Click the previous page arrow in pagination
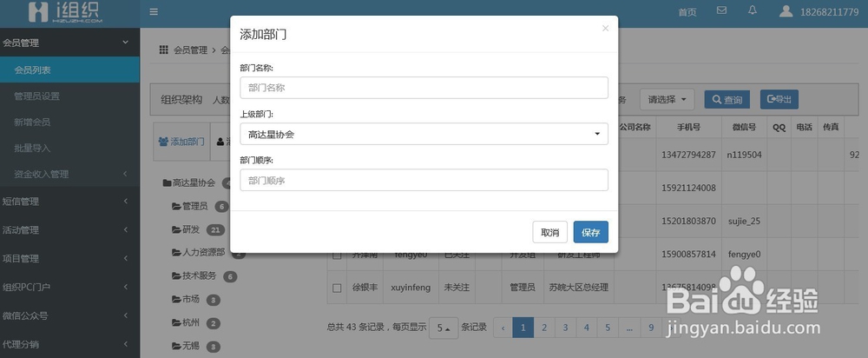The image size is (868, 358). (x=503, y=328)
